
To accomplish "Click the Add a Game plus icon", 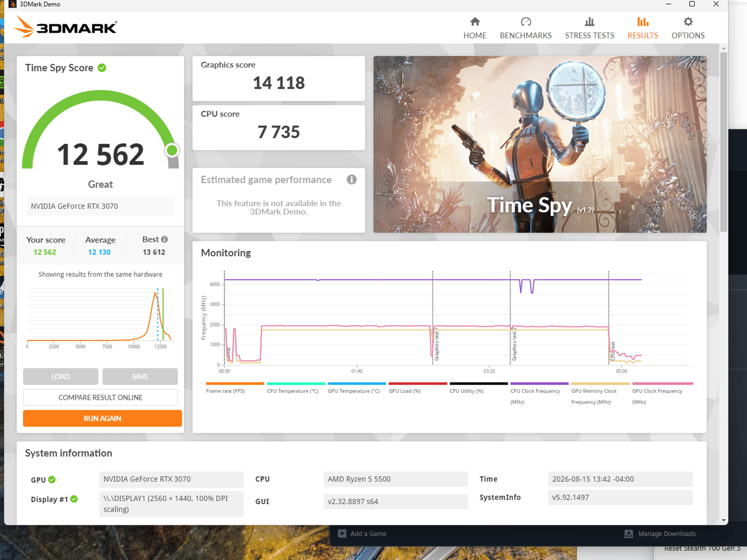I will click(x=342, y=533).
